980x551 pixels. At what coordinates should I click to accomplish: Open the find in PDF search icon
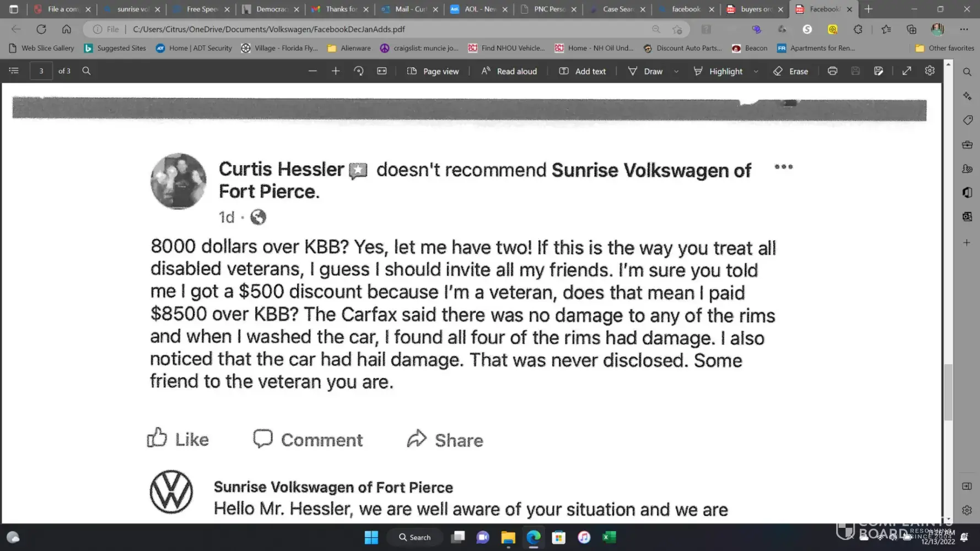click(87, 71)
